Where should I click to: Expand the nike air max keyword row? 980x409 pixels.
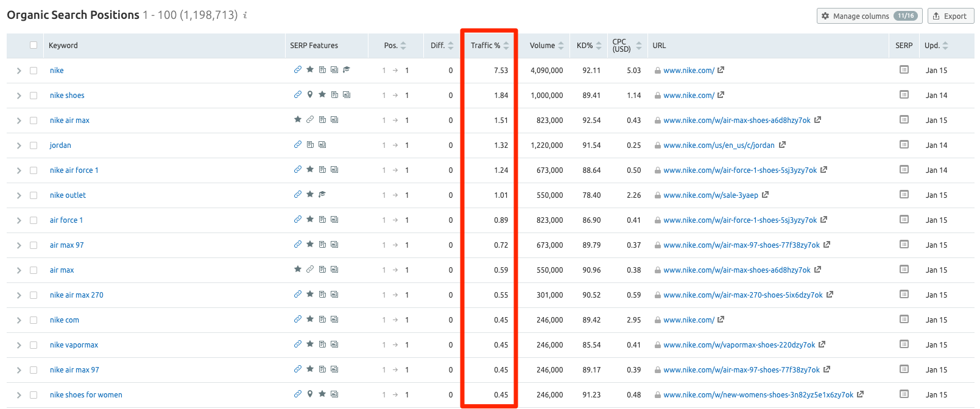coord(19,121)
